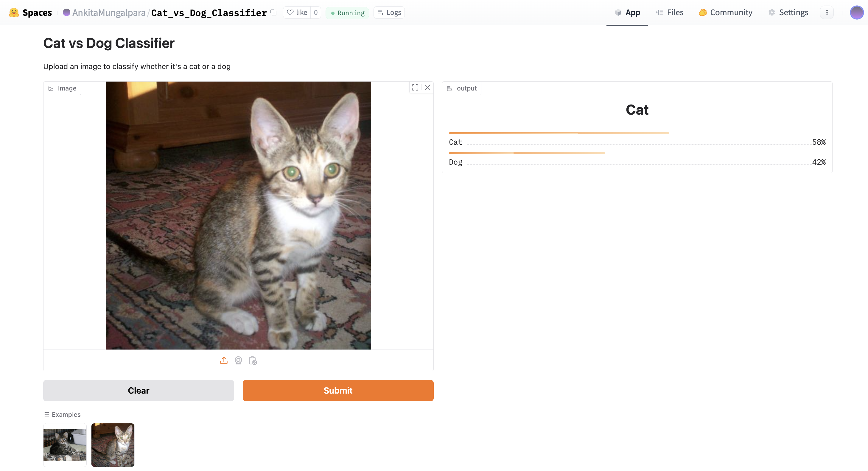The height and width of the screenshot is (471, 868).
Task: Click the webcam capture icon
Action: 238,360
